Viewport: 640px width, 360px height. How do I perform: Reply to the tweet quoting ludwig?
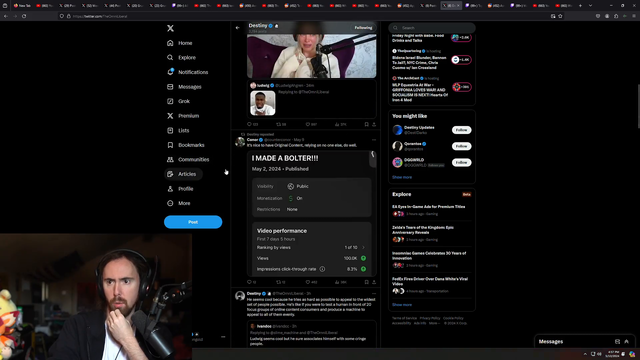[x=249, y=124]
